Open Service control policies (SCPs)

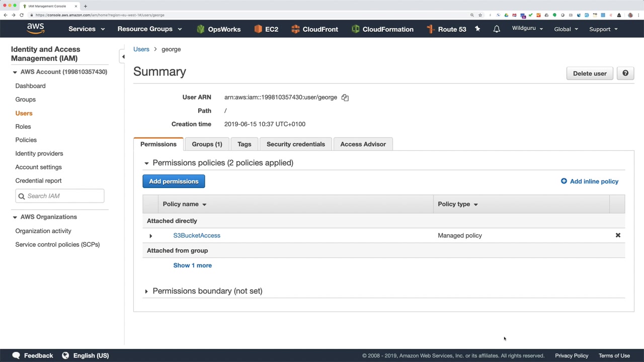tap(57, 244)
